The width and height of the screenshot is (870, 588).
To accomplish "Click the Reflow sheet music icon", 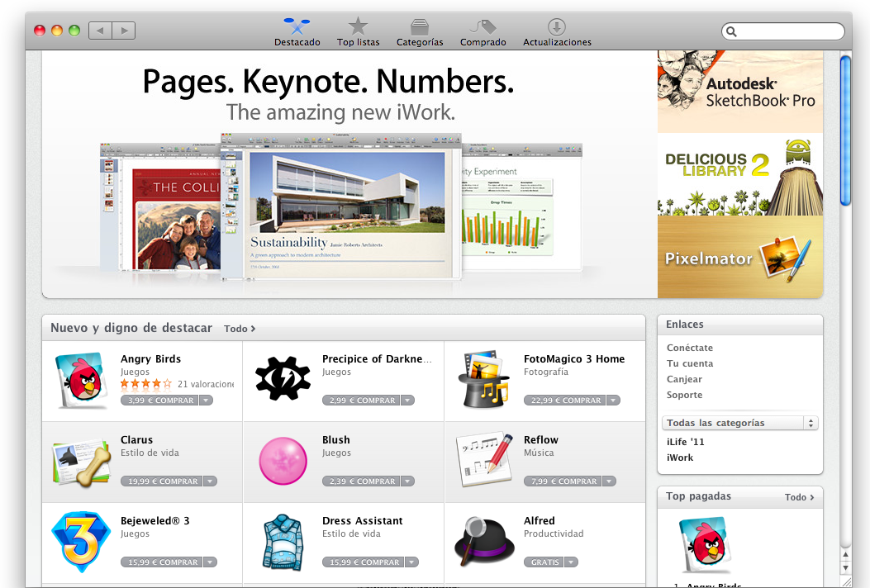I will pos(484,460).
